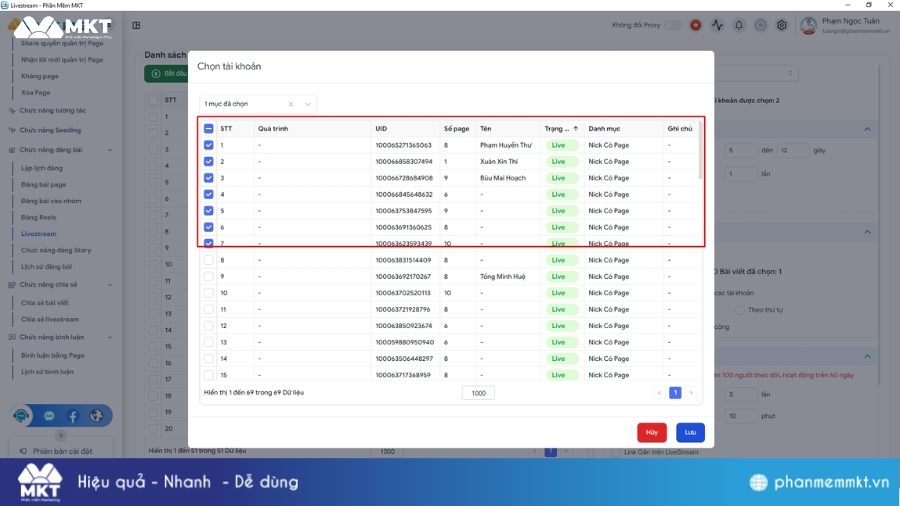Expand the '1 mục đã chọn' dropdown
This screenshot has height=506, width=900.
[307, 104]
